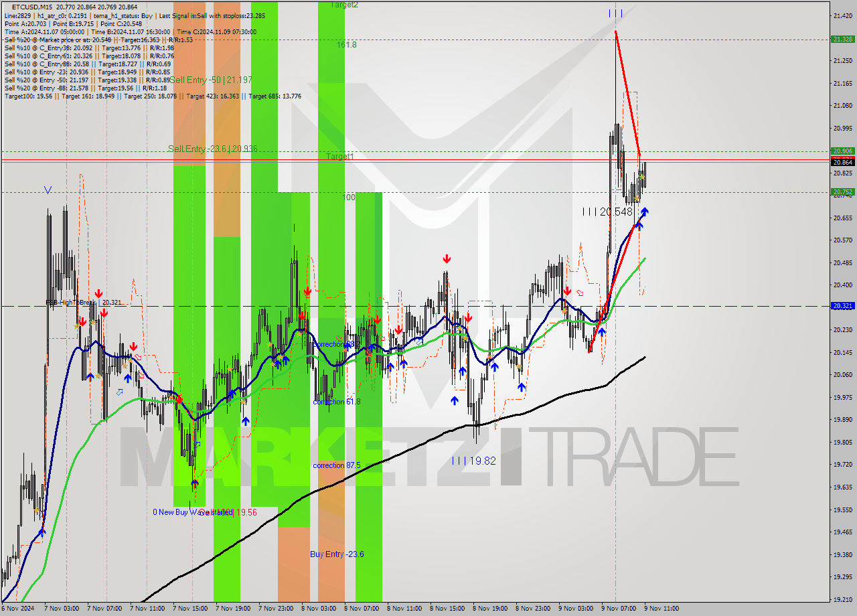Select the '7 Nov 03:00' time label
The image size is (857, 616).
62,609
